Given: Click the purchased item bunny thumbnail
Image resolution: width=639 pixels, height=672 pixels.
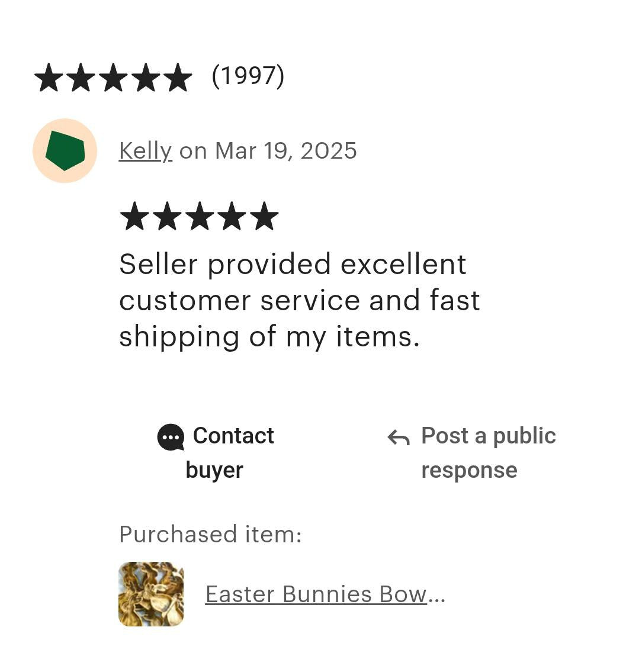Looking at the screenshot, I should tap(151, 594).
